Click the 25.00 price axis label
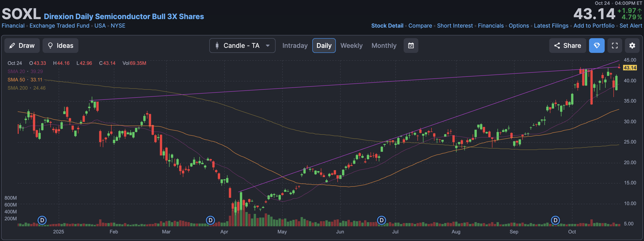The width and height of the screenshot is (644, 241). 630,142
